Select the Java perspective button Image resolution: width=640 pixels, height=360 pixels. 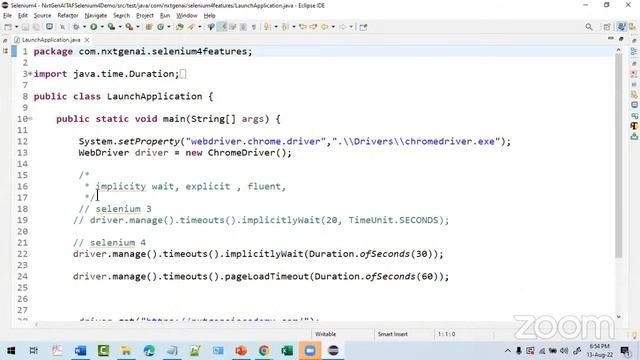[621, 27]
